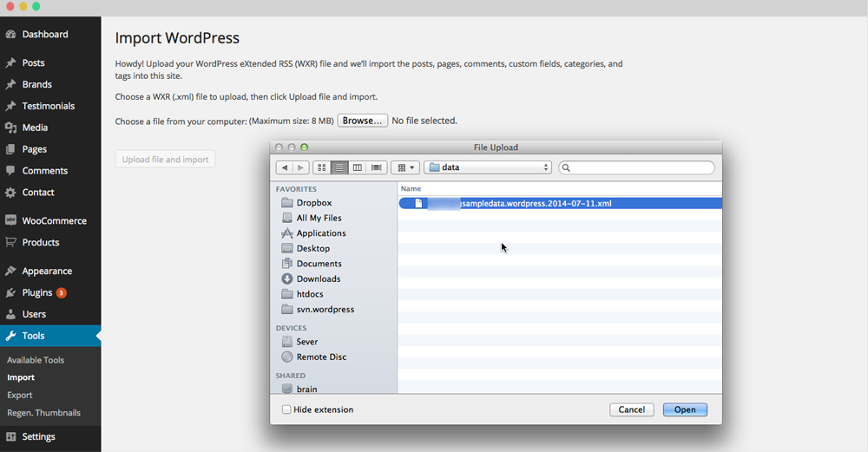The width and height of the screenshot is (868, 452).
Task: Switch to column view in file dialog
Action: click(x=358, y=167)
